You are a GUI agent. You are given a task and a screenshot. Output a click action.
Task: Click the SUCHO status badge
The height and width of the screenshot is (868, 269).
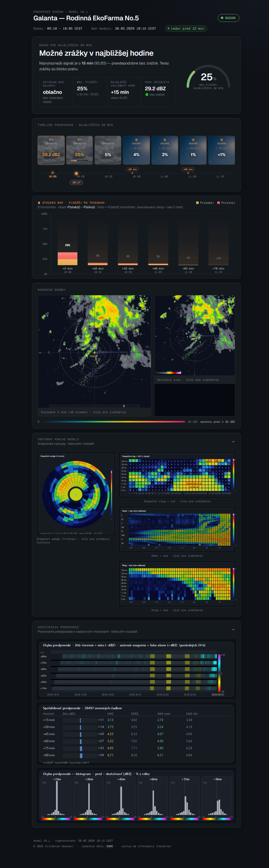[x=228, y=18]
